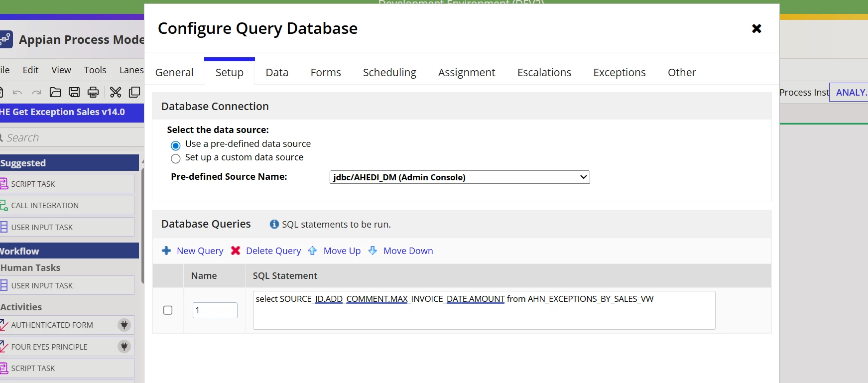Click the Redo icon in Process Modeler toolbar
The height and width of the screenshot is (383, 868).
[36, 92]
